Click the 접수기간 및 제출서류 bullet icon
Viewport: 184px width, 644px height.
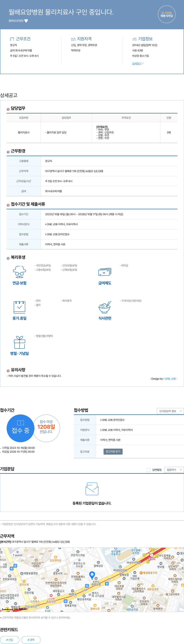tap(8, 205)
